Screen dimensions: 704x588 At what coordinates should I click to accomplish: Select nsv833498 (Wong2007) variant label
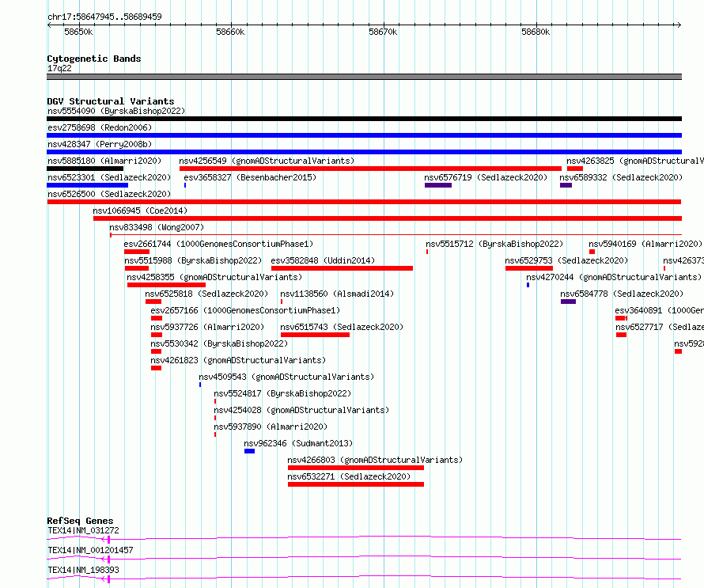point(157,227)
